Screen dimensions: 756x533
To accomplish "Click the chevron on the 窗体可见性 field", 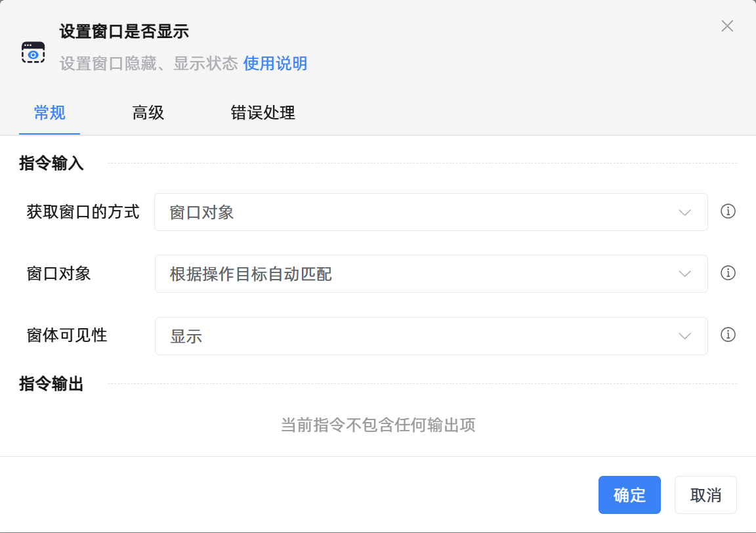I will pyautogui.click(x=684, y=335).
